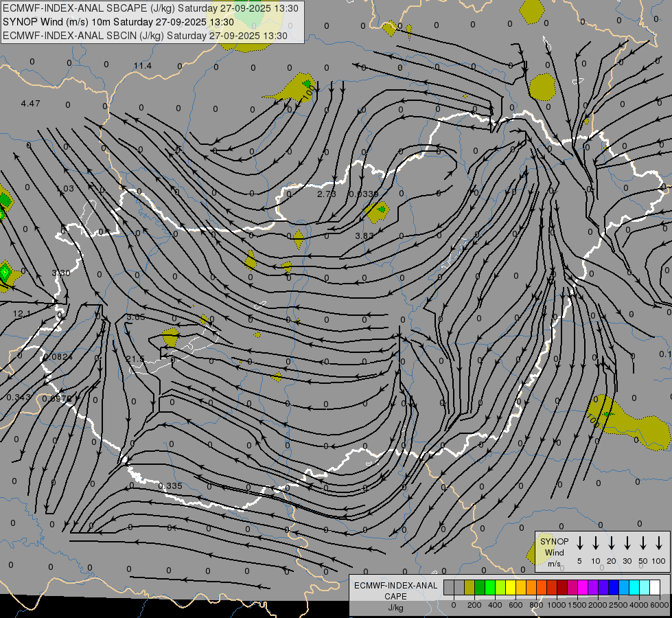
Task: Select the 21.5 value label
Action: click(x=135, y=358)
